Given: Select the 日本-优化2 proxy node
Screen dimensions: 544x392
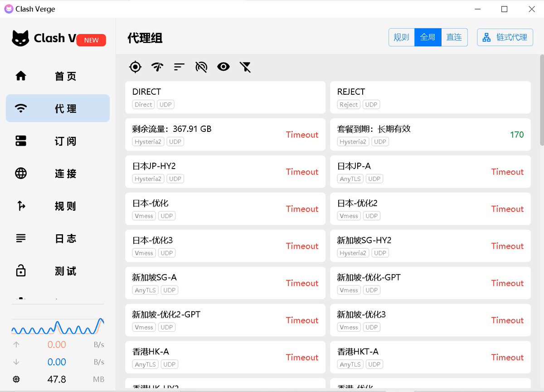Looking at the screenshot, I should tap(430, 209).
